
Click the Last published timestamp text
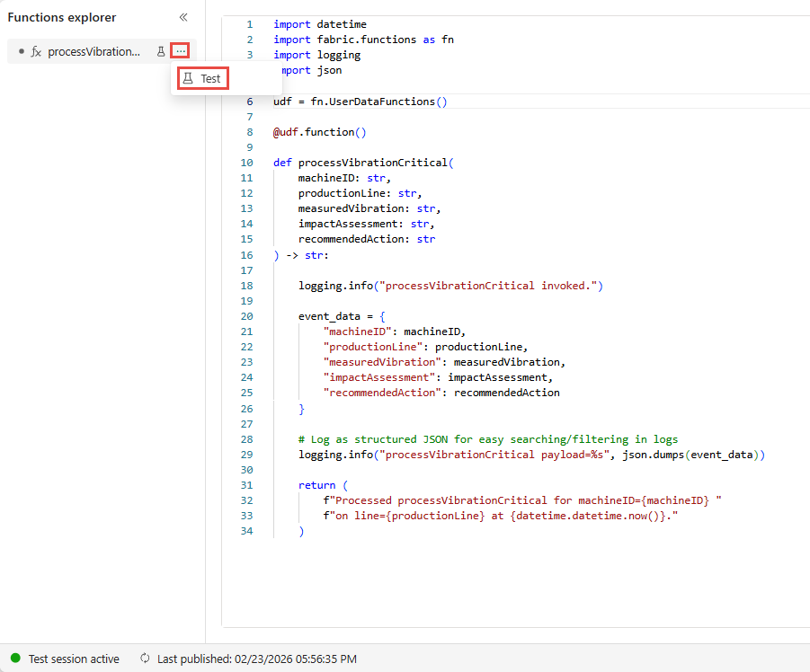tap(257, 659)
